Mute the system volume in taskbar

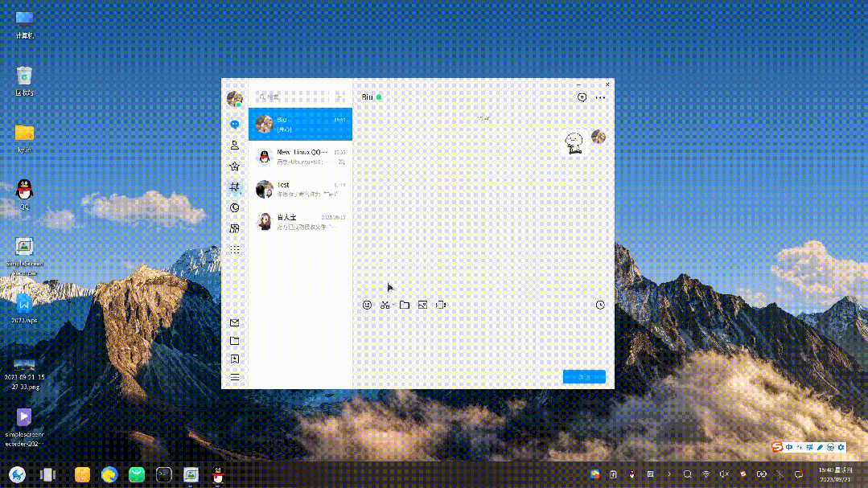coord(724,474)
